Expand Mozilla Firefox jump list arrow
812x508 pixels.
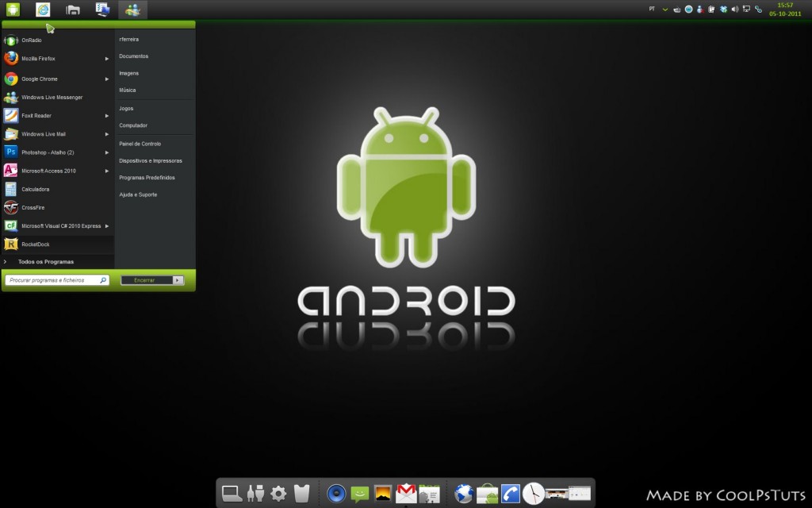107,59
